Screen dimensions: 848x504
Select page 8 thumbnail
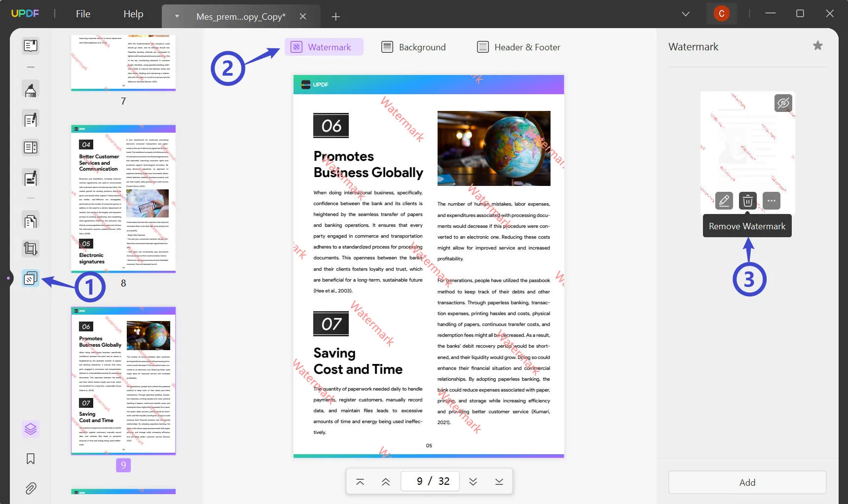(123, 199)
